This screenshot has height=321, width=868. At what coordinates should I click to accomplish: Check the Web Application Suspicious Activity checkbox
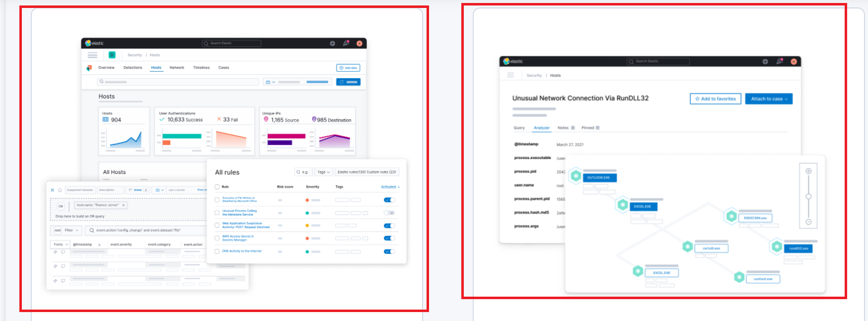(217, 225)
